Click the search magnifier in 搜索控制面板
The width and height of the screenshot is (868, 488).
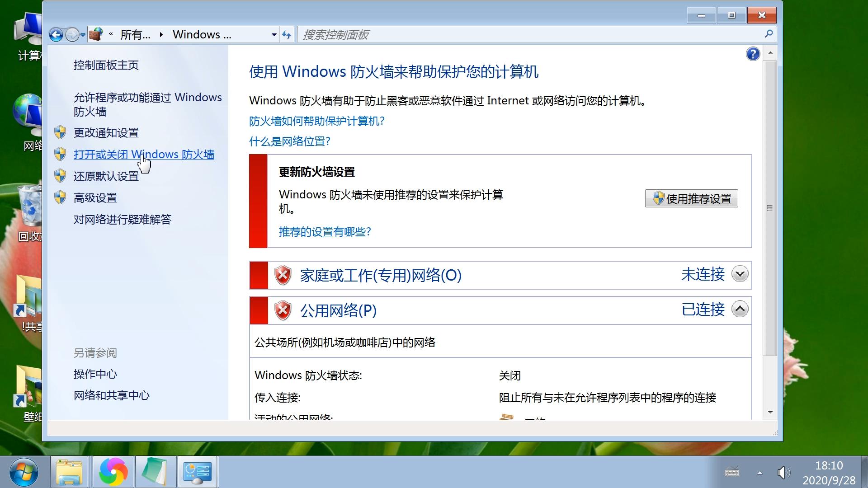pos(768,34)
